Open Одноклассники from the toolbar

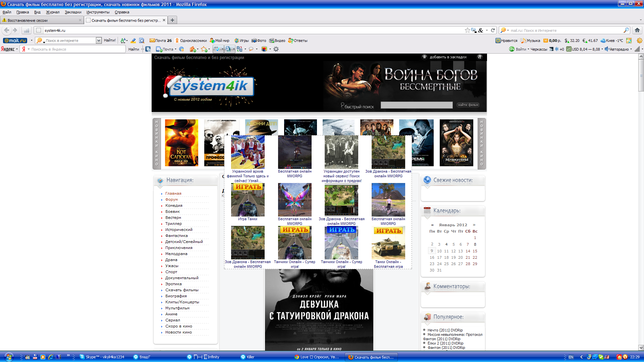pyautogui.click(x=191, y=41)
